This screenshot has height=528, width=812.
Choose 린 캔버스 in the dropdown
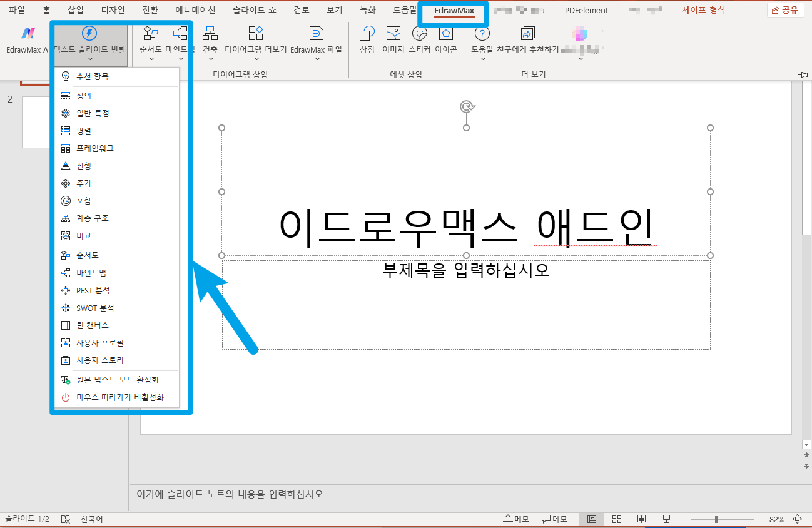(x=117, y=325)
